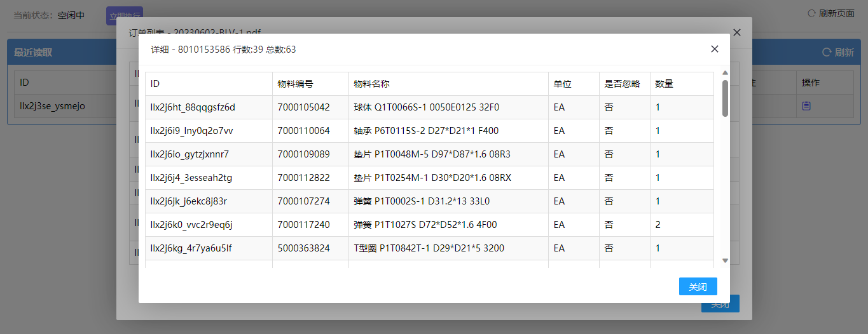Click the 刷新 icon in 最近读取 panel

(826, 52)
